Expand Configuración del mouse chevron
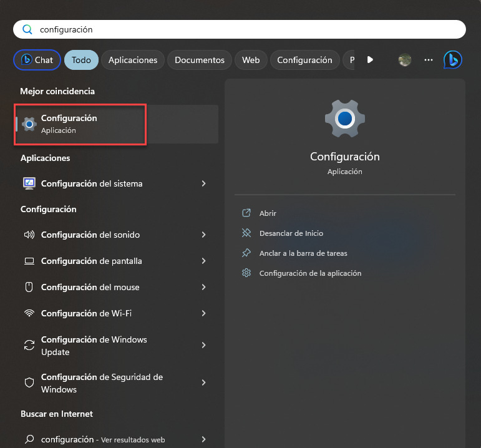481x448 pixels. click(x=203, y=287)
